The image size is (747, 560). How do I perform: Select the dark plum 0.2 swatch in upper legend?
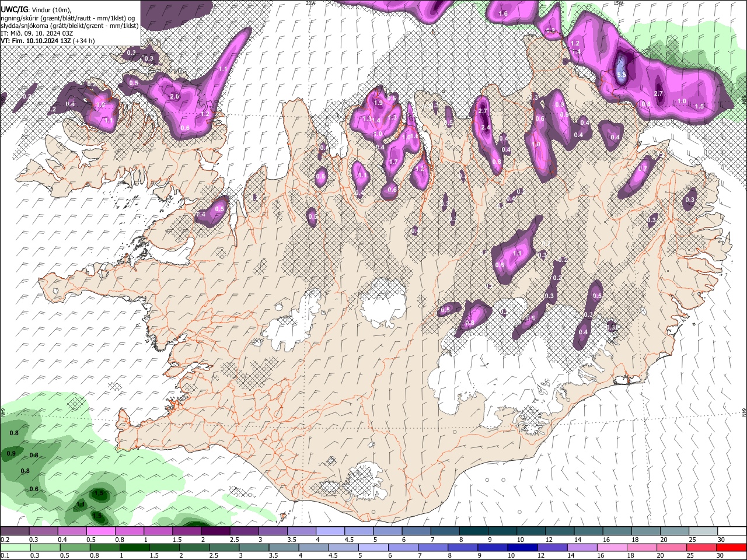15,531
